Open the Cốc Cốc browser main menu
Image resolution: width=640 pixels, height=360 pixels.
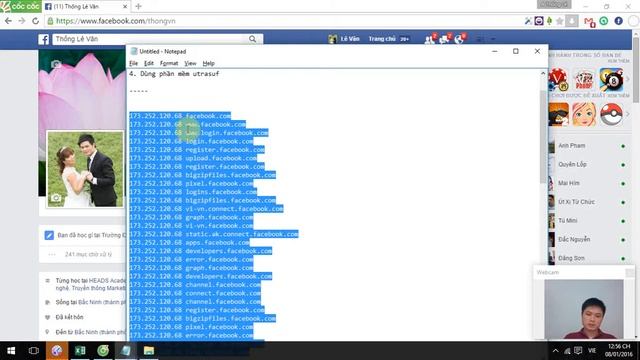click(20, 6)
